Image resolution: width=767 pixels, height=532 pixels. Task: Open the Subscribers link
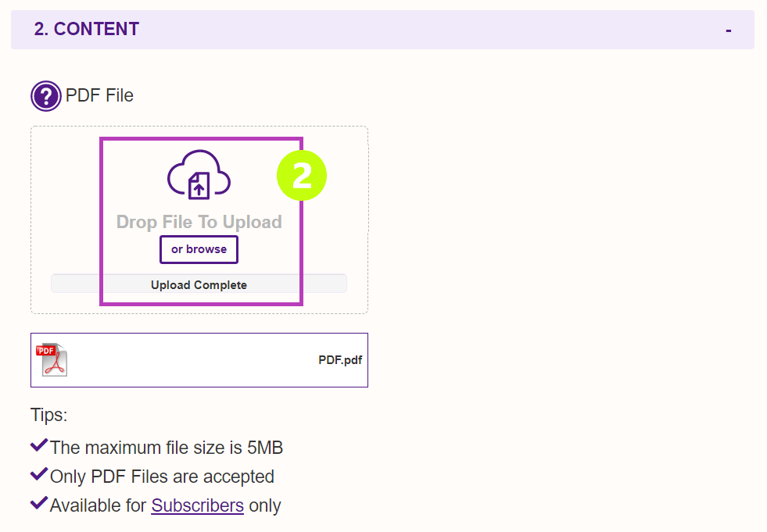pyautogui.click(x=198, y=505)
